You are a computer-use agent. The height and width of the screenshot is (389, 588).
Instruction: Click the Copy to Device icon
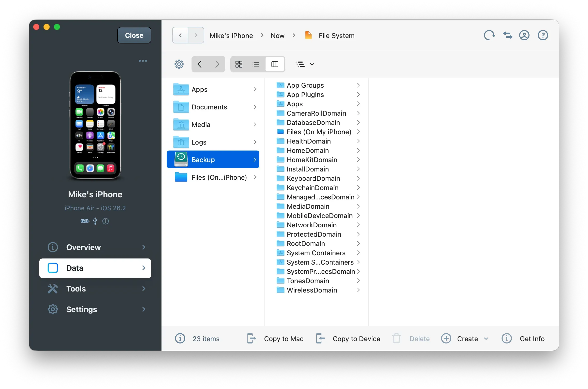click(x=320, y=338)
